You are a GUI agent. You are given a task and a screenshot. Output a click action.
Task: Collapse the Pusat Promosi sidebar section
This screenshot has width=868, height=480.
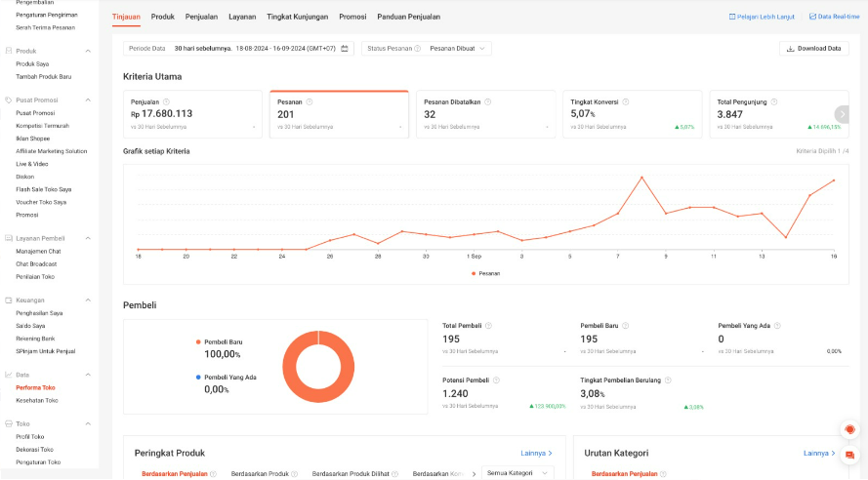(x=88, y=100)
